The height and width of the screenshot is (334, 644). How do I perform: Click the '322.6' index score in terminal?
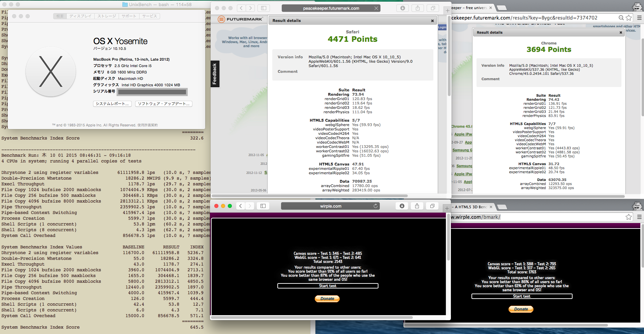pos(197,138)
